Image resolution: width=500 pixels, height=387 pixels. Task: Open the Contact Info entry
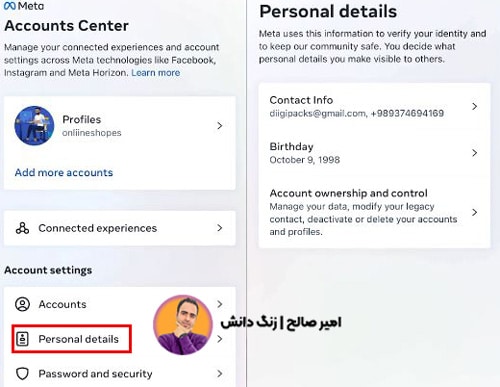(x=374, y=107)
